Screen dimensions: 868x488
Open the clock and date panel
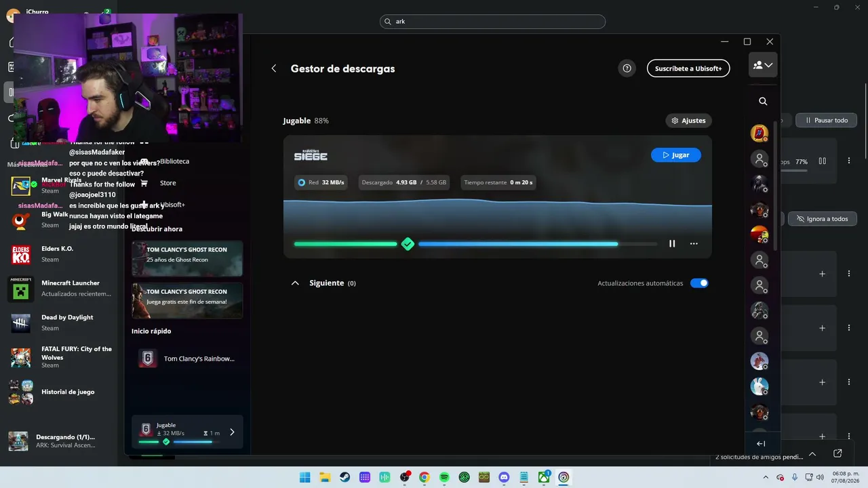pos(846,477)
